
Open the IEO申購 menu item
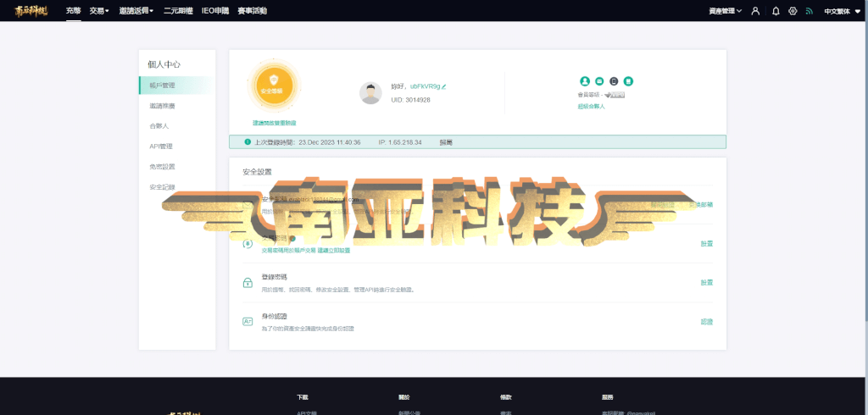(215, 10)
